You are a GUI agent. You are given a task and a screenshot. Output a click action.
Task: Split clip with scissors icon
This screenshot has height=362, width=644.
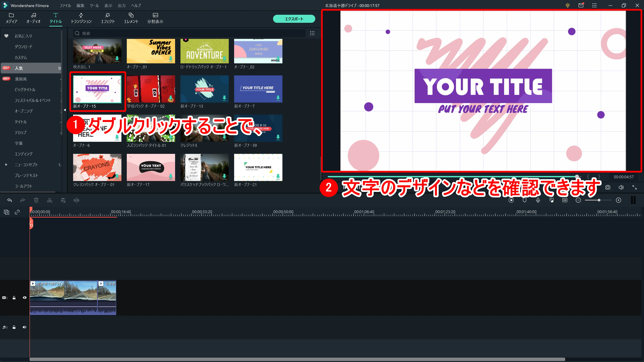[x=49, y=200]
